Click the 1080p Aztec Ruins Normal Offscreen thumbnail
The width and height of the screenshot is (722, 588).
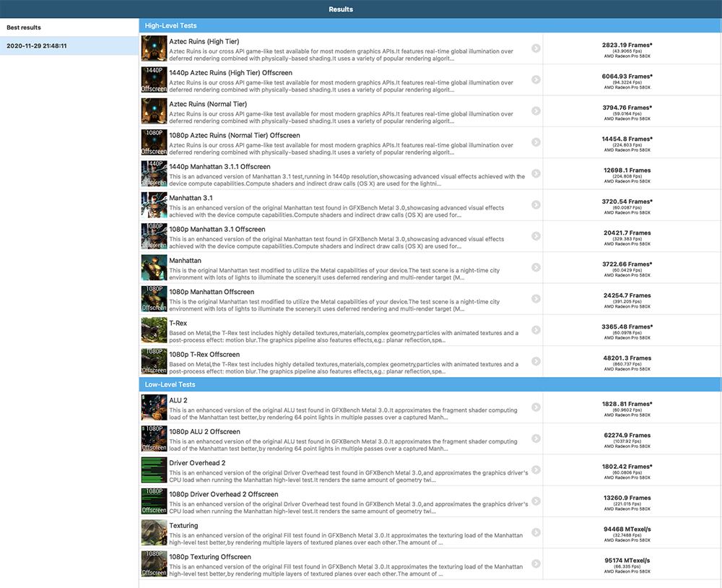(155, 142)
